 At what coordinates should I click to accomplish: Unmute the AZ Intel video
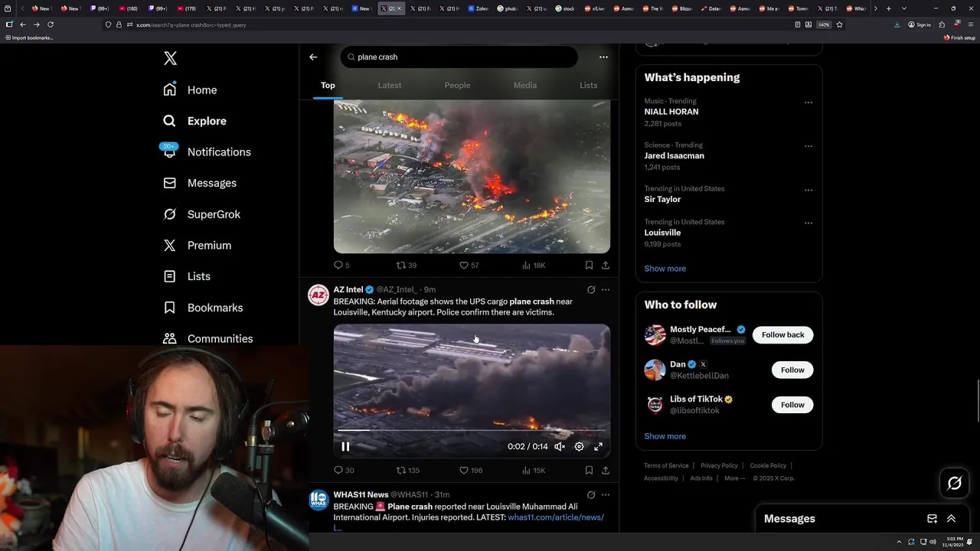click(560, 447)
